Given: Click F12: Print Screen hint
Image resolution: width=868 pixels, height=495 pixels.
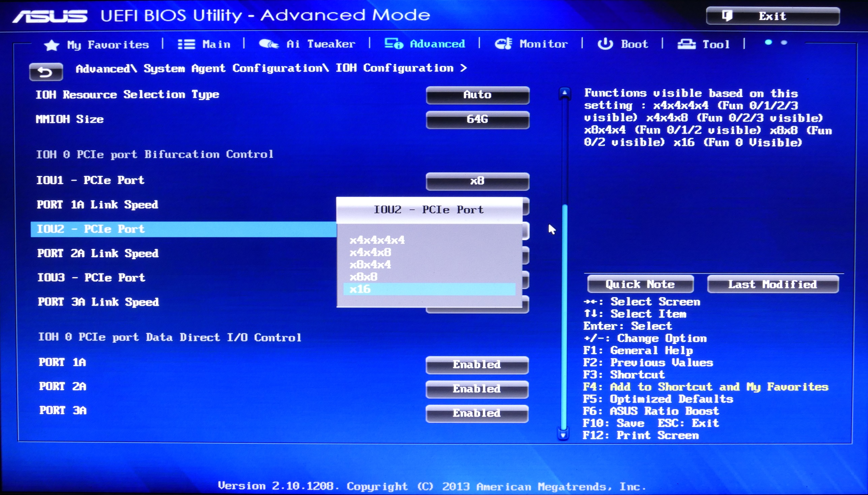Looking at the screenshot, I should (641, 436).
